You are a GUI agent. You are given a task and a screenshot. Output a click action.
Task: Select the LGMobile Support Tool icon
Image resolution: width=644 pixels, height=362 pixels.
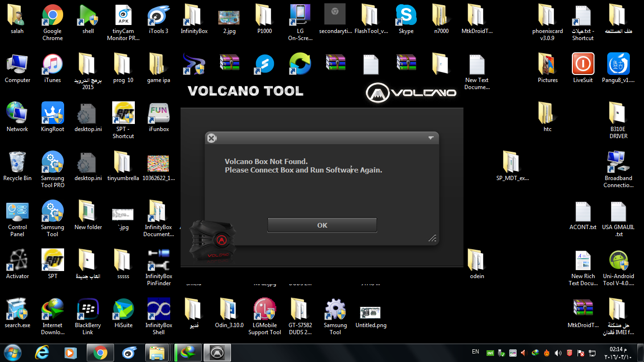point(264,316)
